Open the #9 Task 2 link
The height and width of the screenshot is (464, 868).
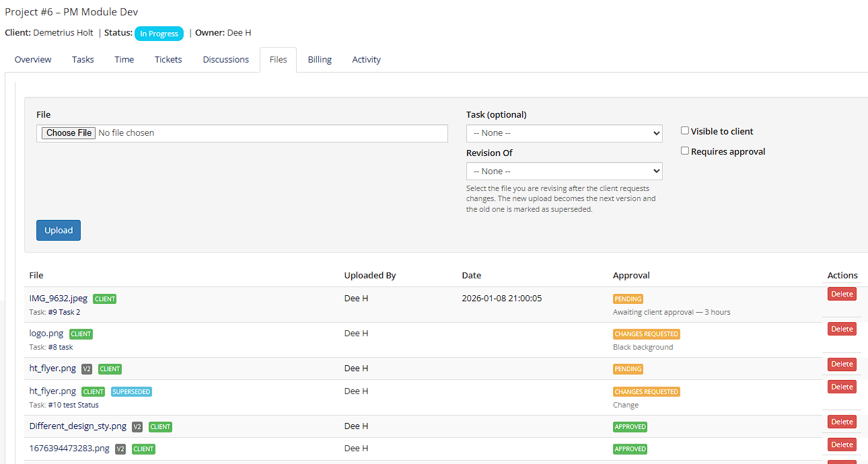tap(64, 312)
